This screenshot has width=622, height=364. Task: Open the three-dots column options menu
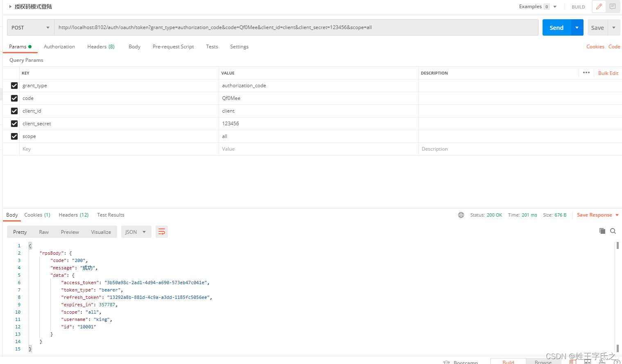tap(586, 72)
